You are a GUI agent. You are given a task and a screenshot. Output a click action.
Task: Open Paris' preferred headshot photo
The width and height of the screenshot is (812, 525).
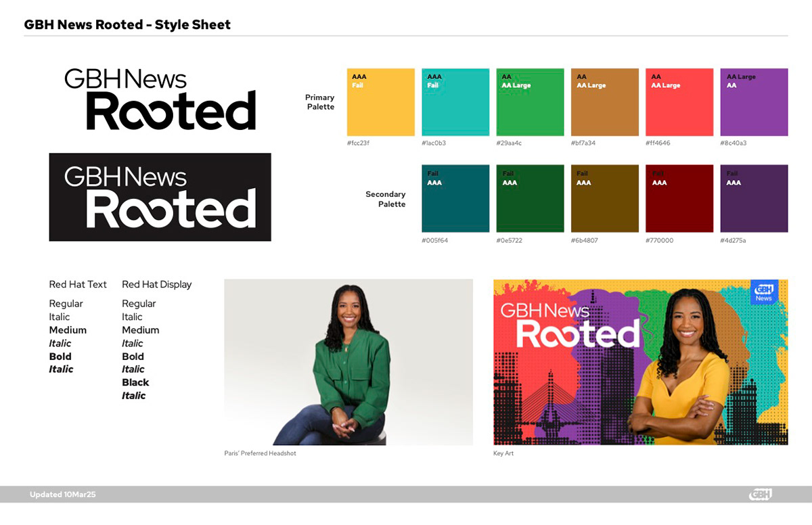[x=348, y=362]
